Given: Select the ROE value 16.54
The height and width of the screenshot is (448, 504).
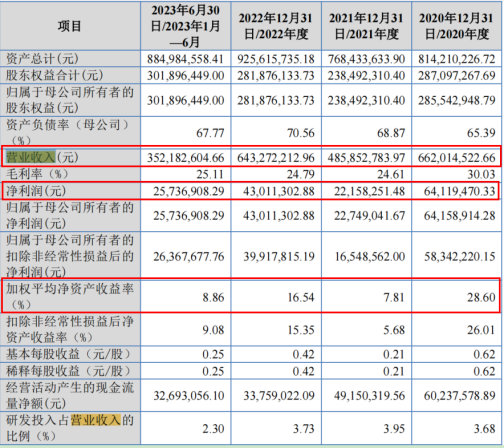Looking at the screenshot, I should pos(301,297).
